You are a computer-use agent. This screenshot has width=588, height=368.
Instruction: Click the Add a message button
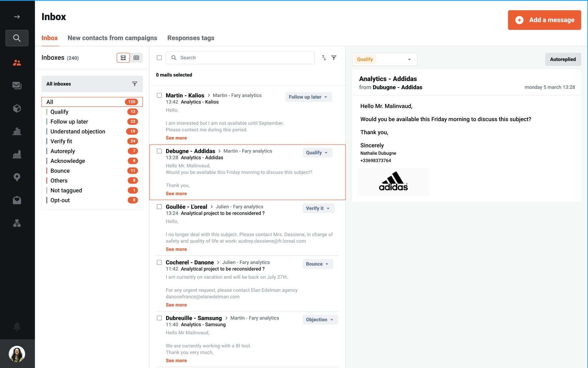(x=544, y=20)
